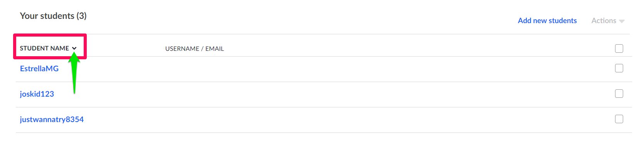Screen dimensions: 644x144
Task: Check the box for EstrellaMG
Action: [619, 68]
